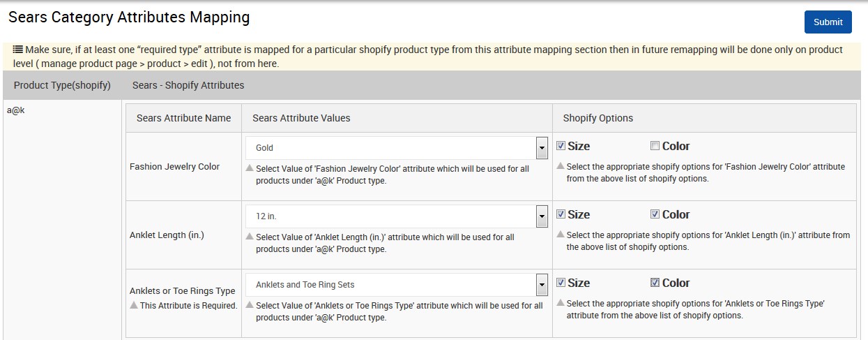
Task: Click hint triangle under Anklet Length Shopify options
Action: click(x=561, y=235)
